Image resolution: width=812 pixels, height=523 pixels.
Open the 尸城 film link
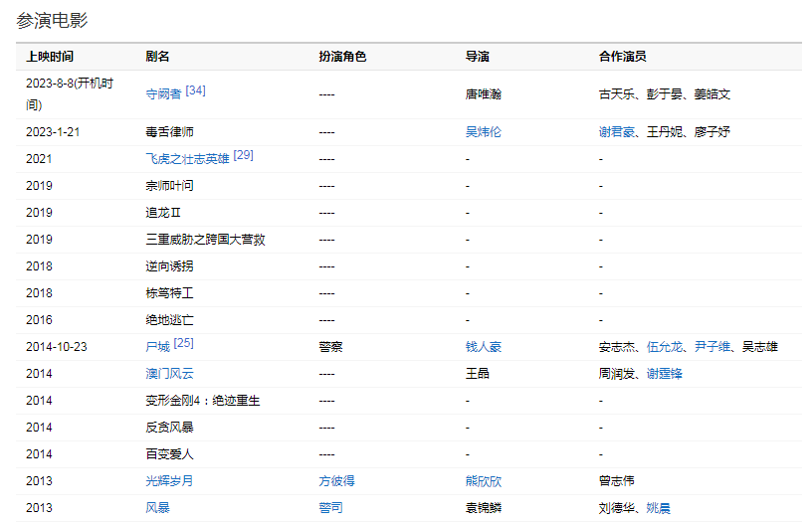click(157, 347)
